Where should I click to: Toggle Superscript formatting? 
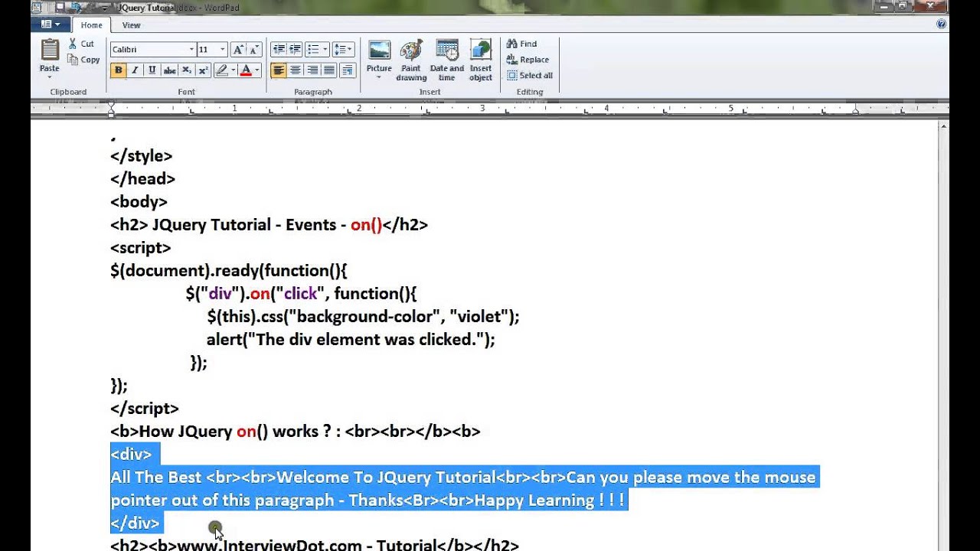pos(203,70)
